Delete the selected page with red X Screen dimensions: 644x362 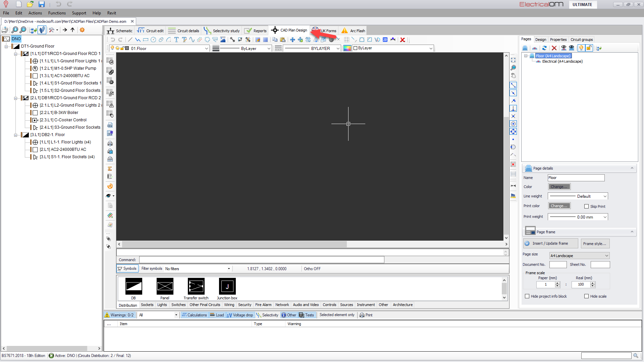[x=554, y=48]
